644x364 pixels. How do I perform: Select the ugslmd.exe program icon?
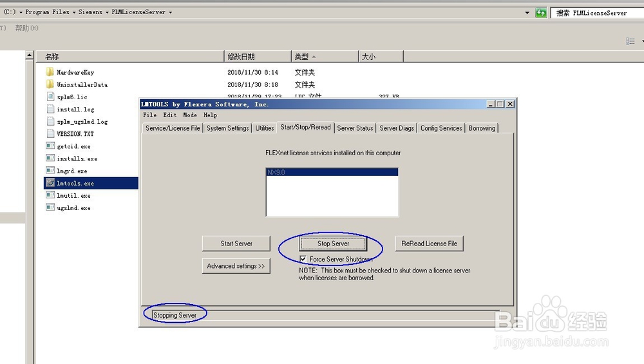[50, 207]
